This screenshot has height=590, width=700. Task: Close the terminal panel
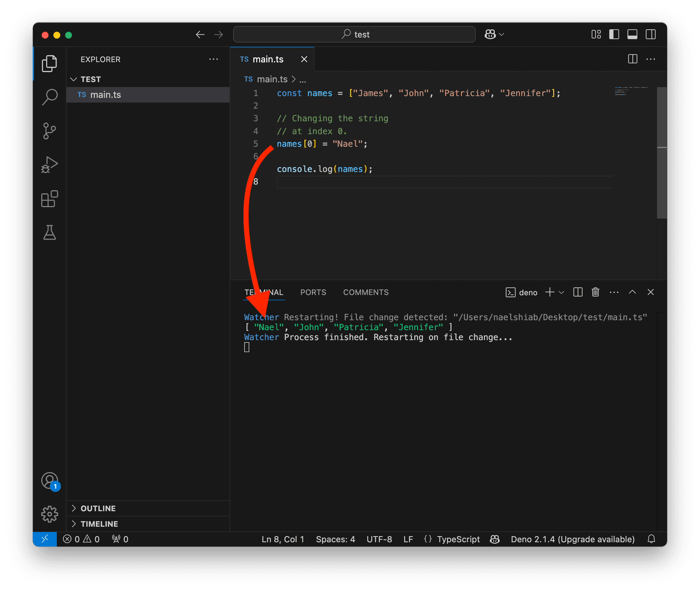click(651, 292)
